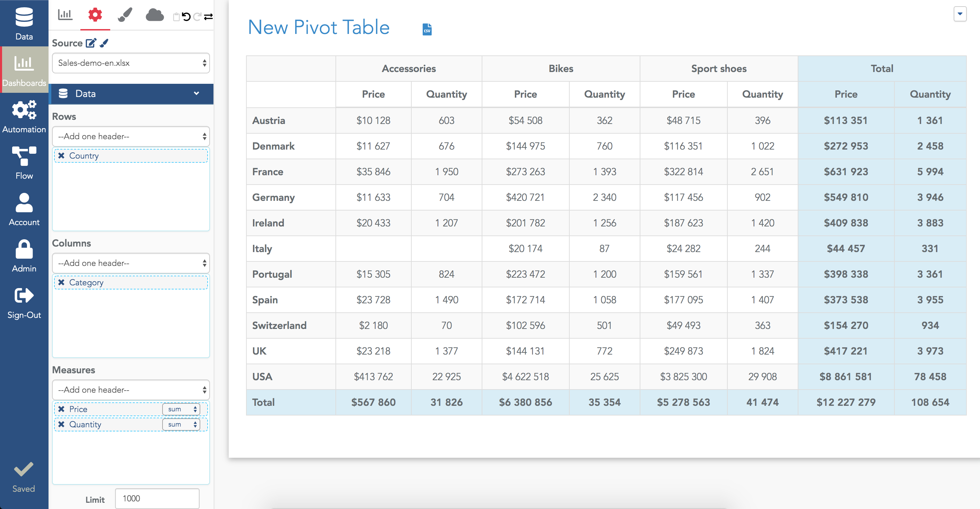Select the Spain row label

265,300
